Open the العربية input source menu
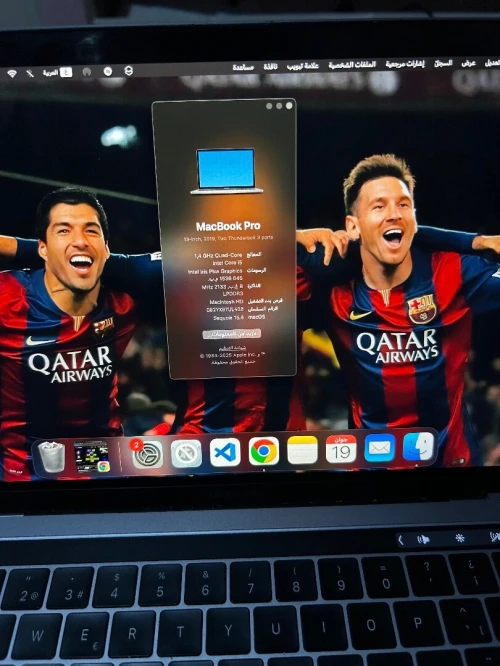 [x=57, y=73]
